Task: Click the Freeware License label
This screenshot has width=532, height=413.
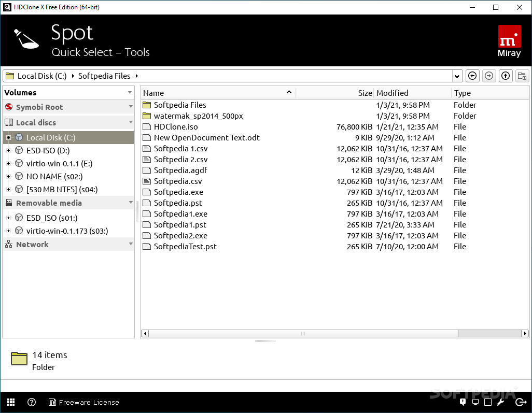Action: (x=89, y=402)
